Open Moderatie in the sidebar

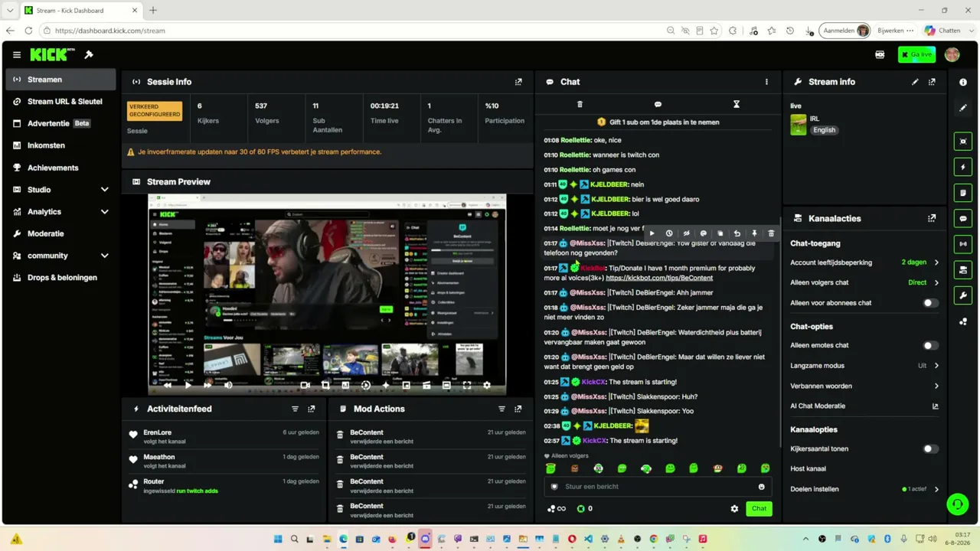click(61, 233)
